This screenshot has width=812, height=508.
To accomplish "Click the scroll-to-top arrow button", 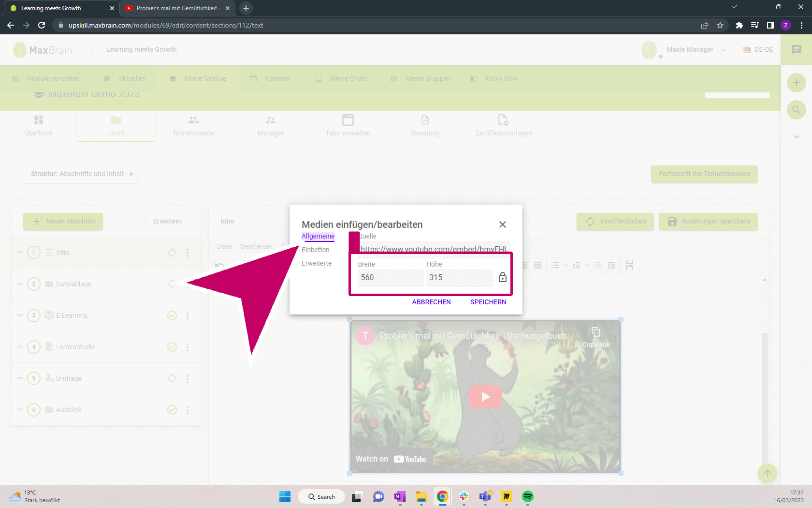I will (768, 473).
